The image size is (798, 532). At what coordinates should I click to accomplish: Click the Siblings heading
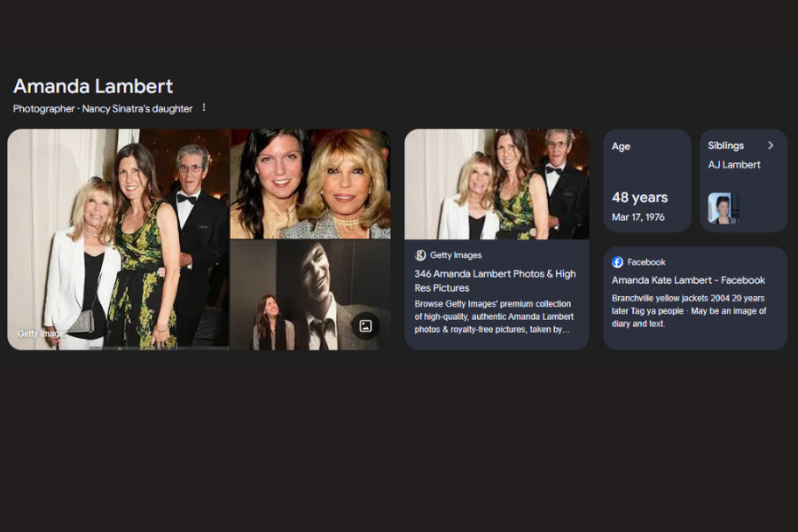tap(725, 145)
